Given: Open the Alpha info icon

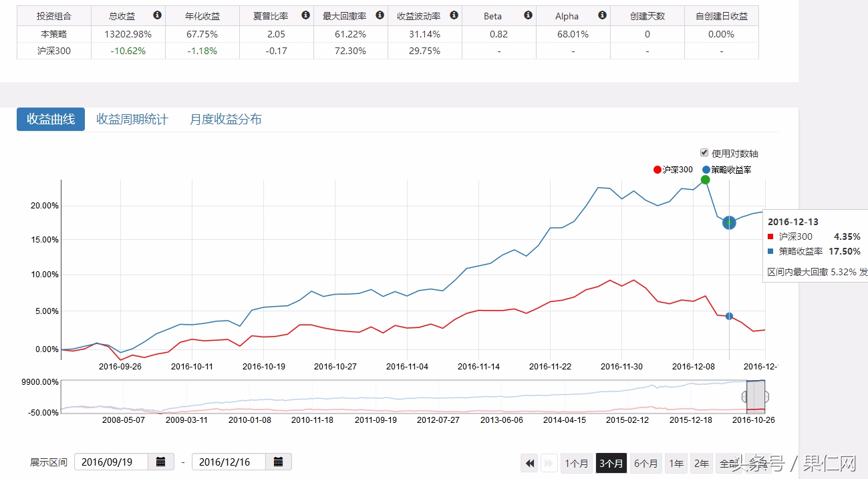Looking at the screenshot, I should pyautogui.click(x=602, y=15).
